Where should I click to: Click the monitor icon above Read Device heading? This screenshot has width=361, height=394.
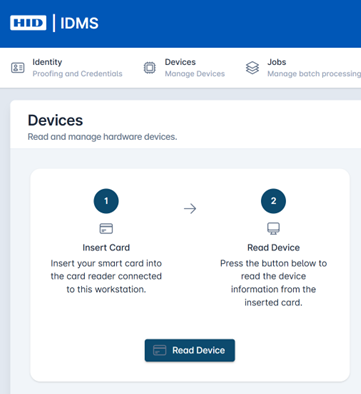[273, 229]
